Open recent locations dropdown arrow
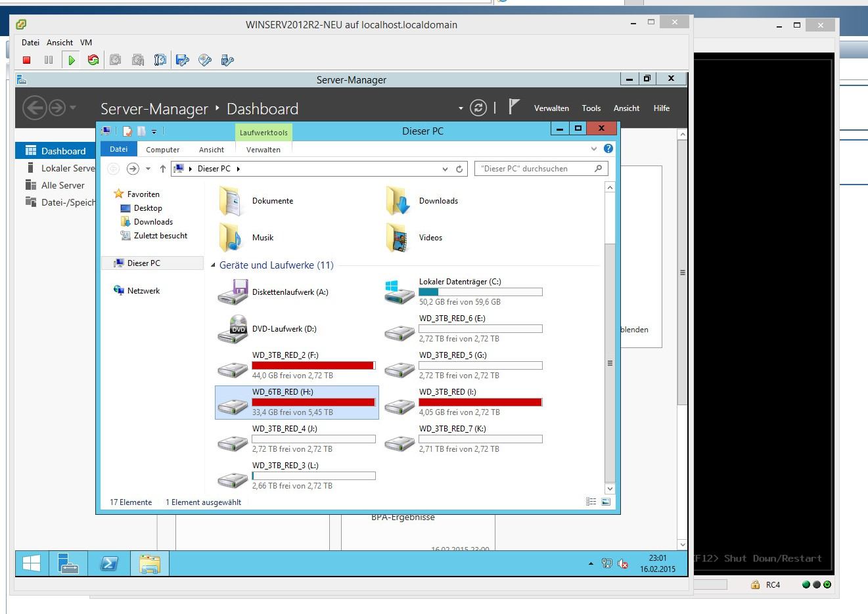Screen dimensions: 868x614 point(148,169)
